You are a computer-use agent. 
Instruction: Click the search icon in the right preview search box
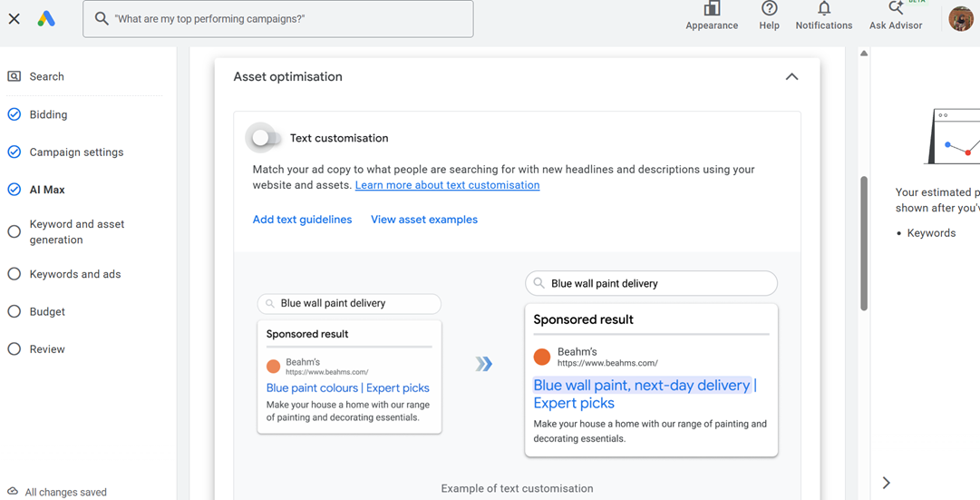[539, 283]
